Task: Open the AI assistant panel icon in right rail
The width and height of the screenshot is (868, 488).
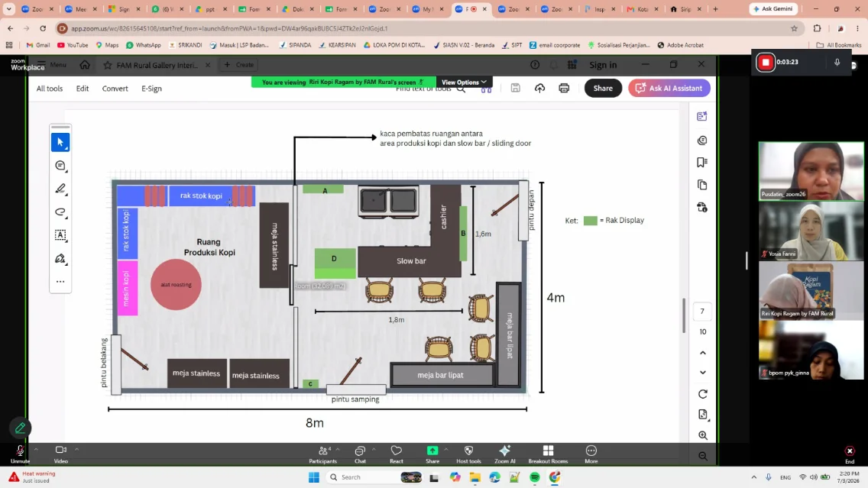Action: (x=702, y=116)
